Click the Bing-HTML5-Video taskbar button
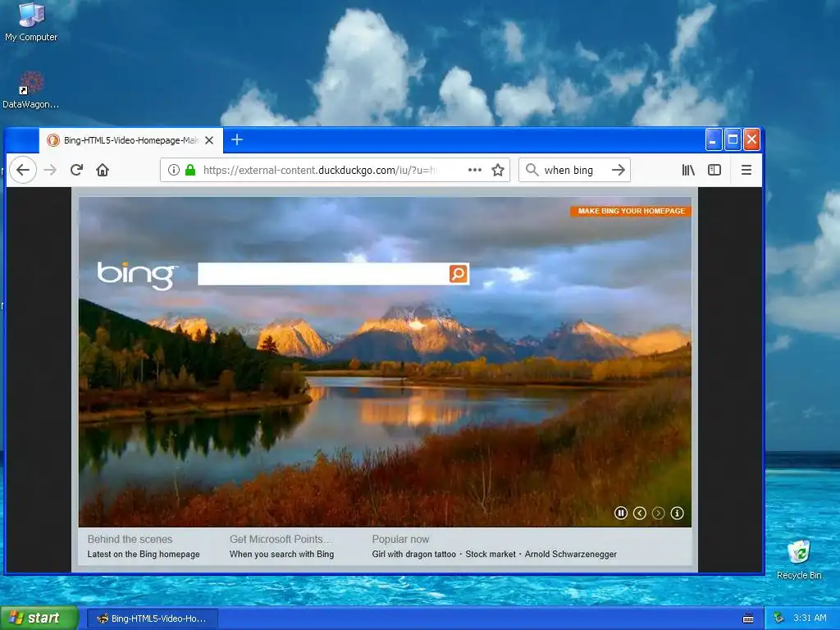Viewport: 840px width, 630px height. pyautogui.click(x=152, y=619)
